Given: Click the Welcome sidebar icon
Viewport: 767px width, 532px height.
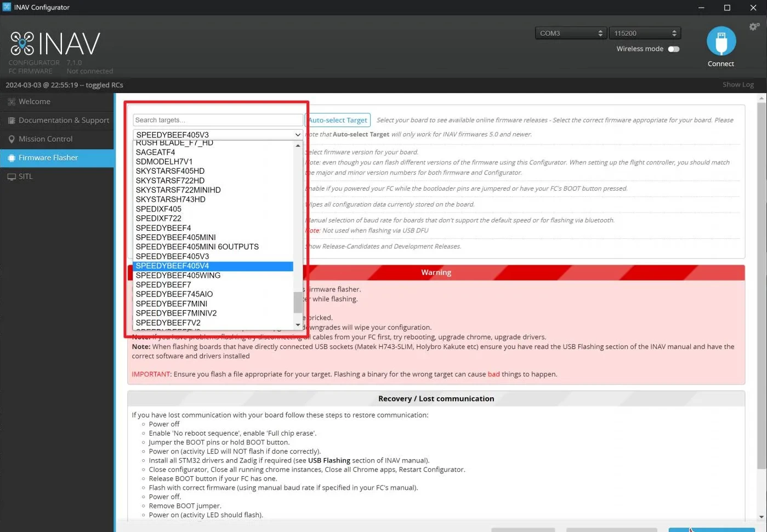Looking at the screenshot, I should click(12, 102).
